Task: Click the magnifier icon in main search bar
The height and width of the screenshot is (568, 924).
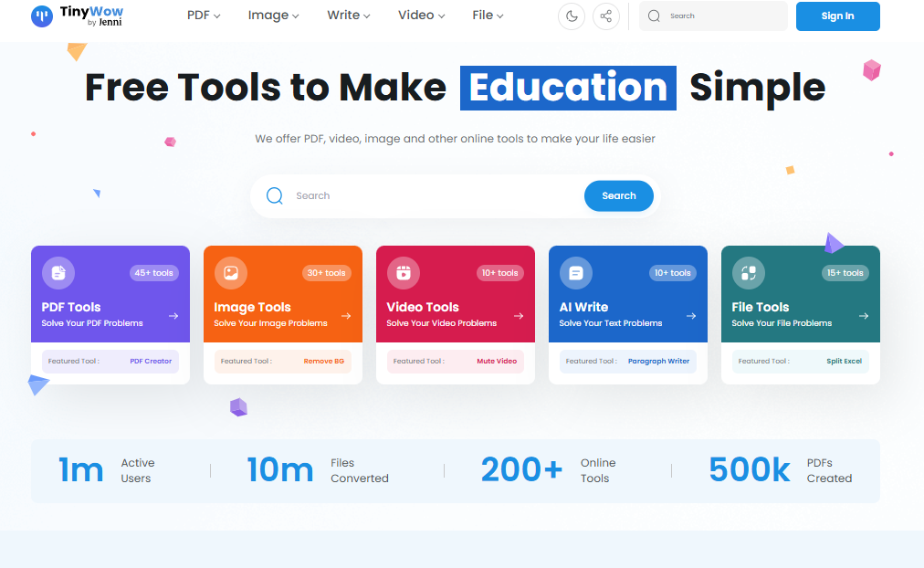Action: click(275, 195)
